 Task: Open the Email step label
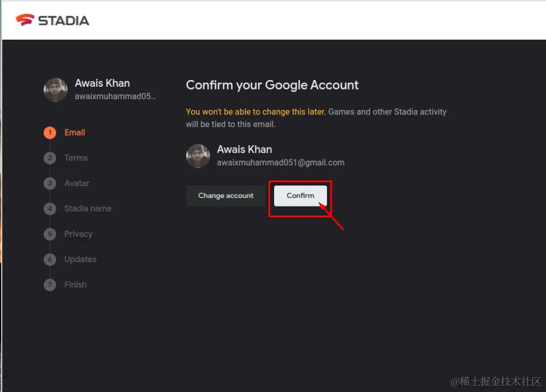pyautogui.click(x=74, y=133)
